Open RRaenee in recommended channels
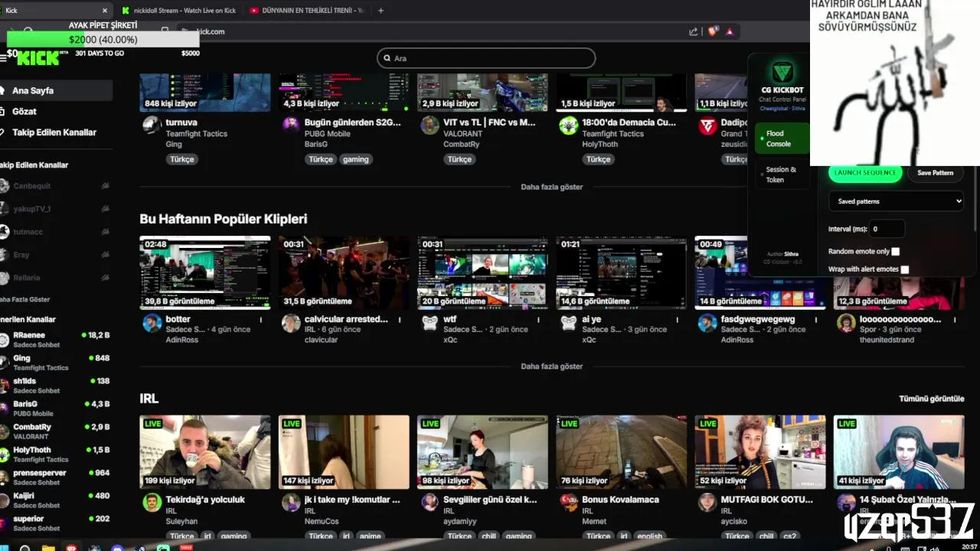The image size is (980, 551). pos(55,339)
